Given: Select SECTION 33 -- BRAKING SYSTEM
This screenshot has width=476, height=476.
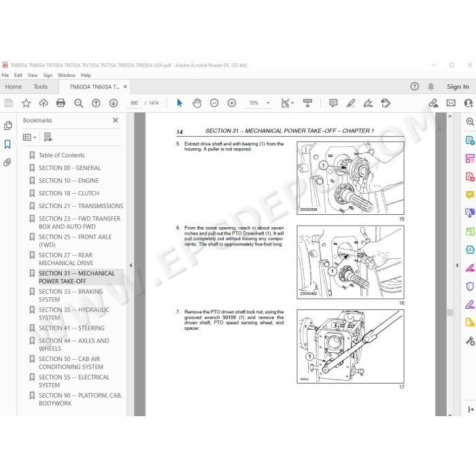Looking at the screenshot, I should pyautogui.click(x=71, y=295).
